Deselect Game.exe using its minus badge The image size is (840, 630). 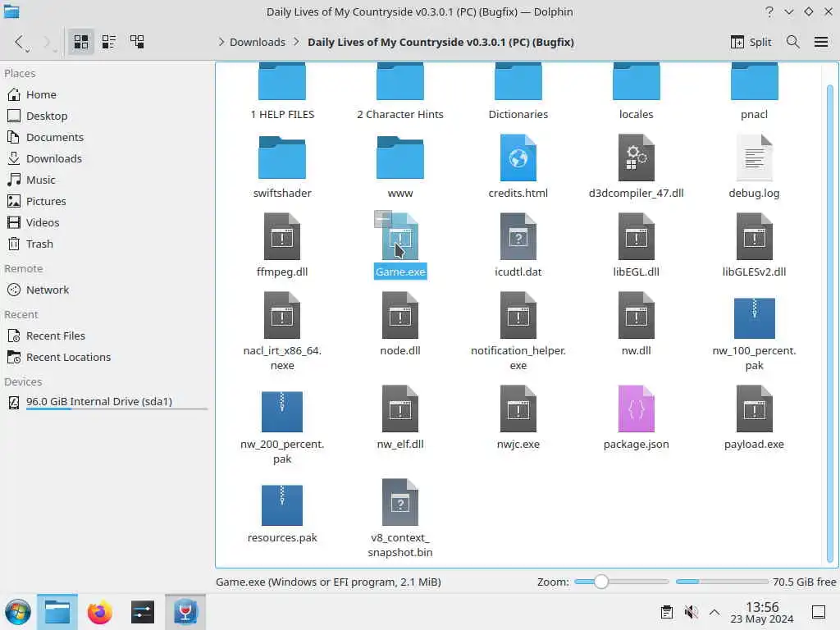[x=383, y=218]
